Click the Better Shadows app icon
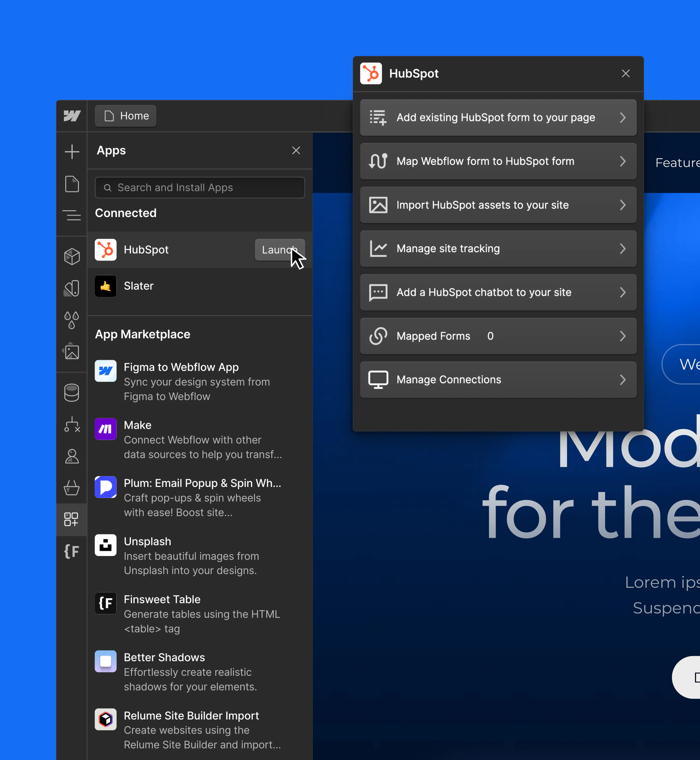This screenshot has height=760, width=700. pos(106,661)
